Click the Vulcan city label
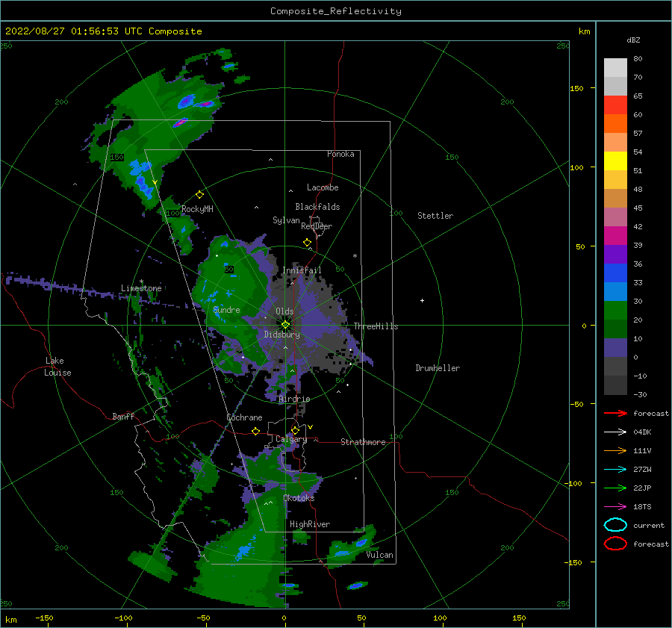Screen dimensions: 672x628 pos(380,555)
